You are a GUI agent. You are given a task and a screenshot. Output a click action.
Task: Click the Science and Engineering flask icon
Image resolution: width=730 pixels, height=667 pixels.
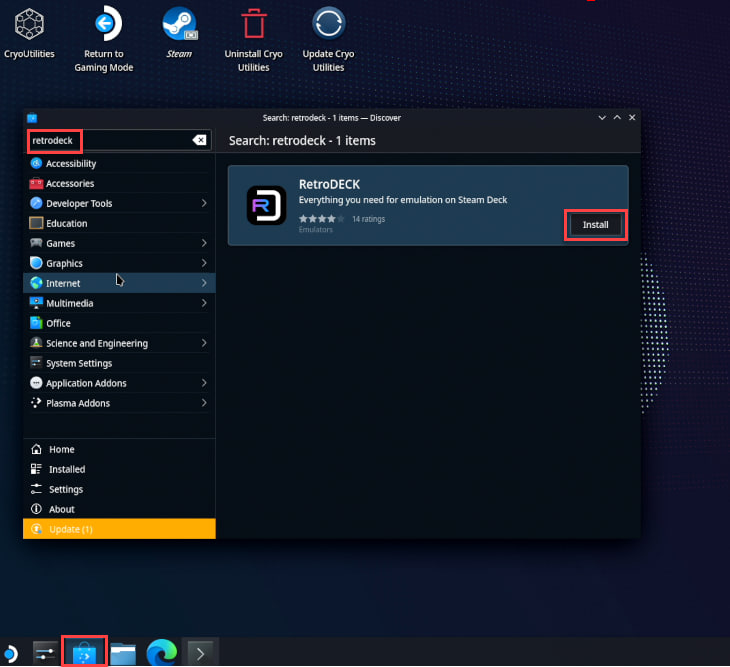click(x=36, y=343)
